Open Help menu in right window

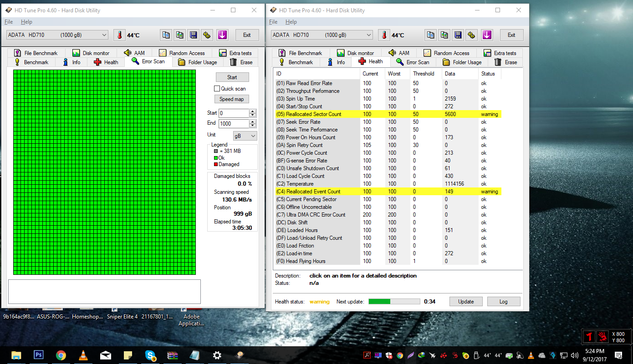[291, 22]
